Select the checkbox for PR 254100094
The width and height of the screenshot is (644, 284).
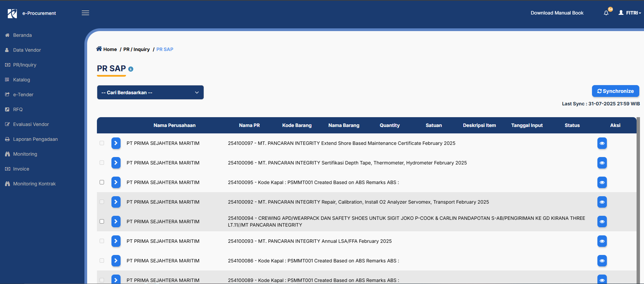(102, 222)
